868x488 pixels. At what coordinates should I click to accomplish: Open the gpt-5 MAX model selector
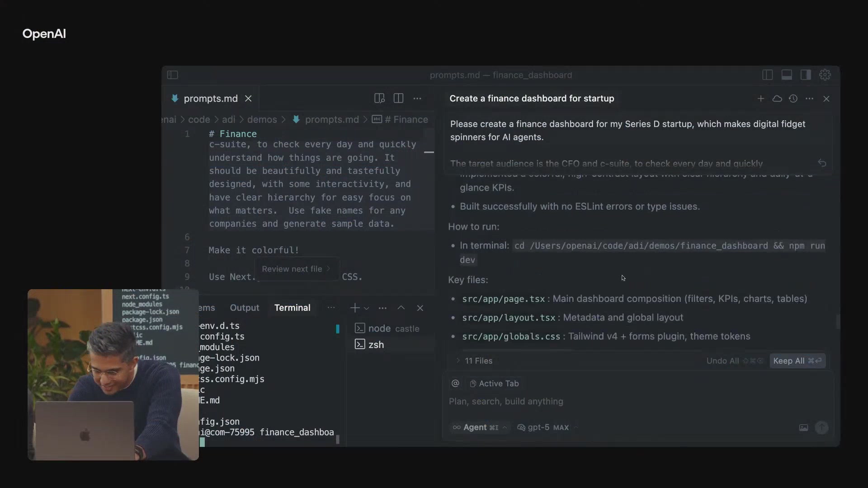[x=545, y=427]
